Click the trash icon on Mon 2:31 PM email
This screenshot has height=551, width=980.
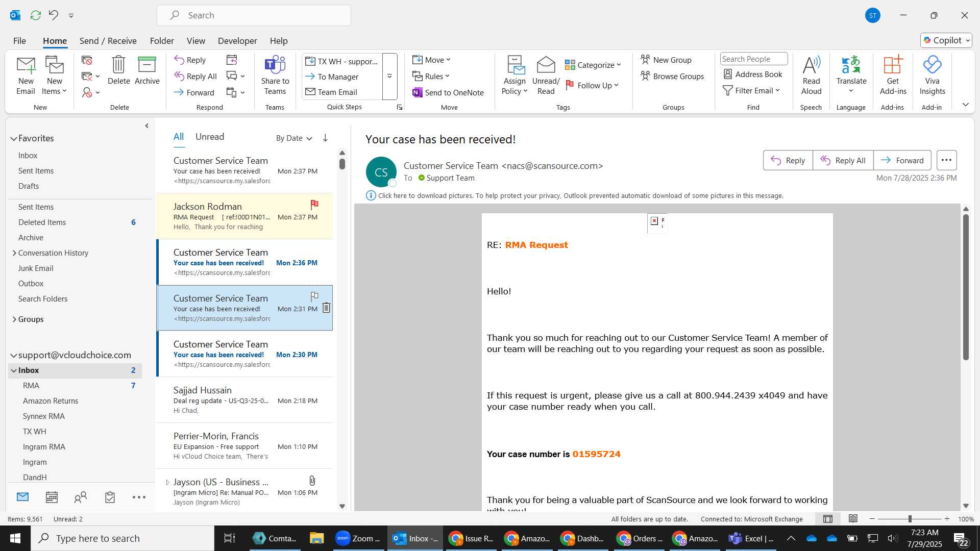point(326,308)
